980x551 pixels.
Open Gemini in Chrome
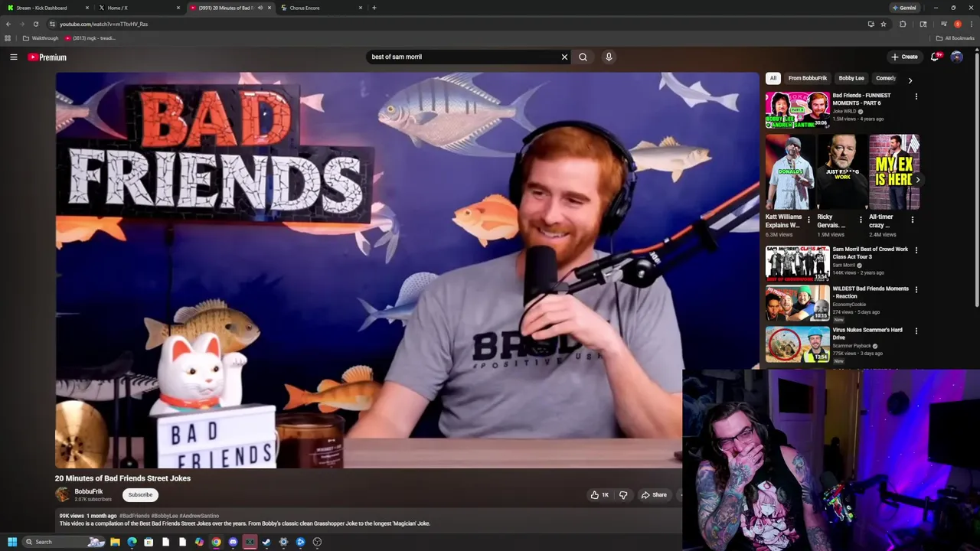tap(904, 8)
